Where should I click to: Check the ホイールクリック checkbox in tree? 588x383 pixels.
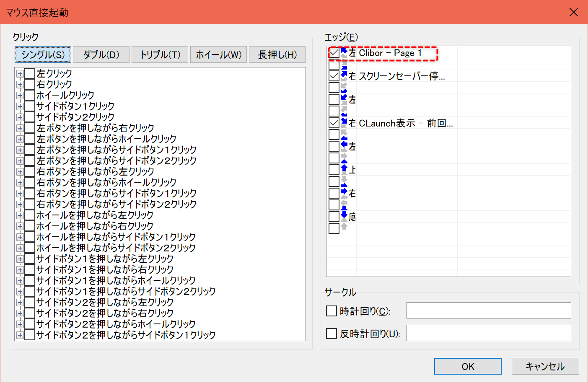click(x=30, y=95)
